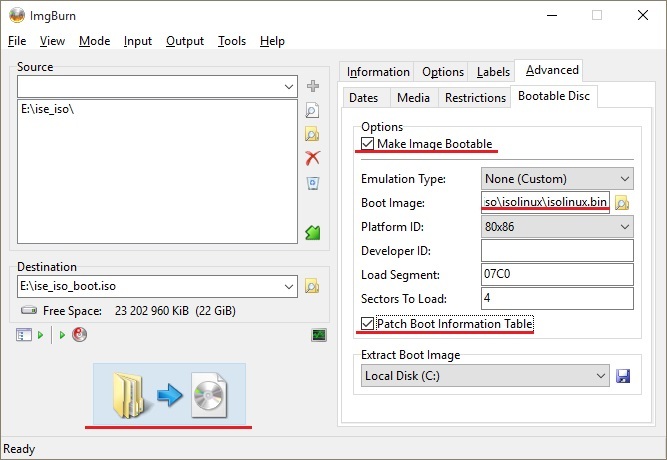Click the Developer ID field
Screen dimensions: 667x460
[557, 251]
